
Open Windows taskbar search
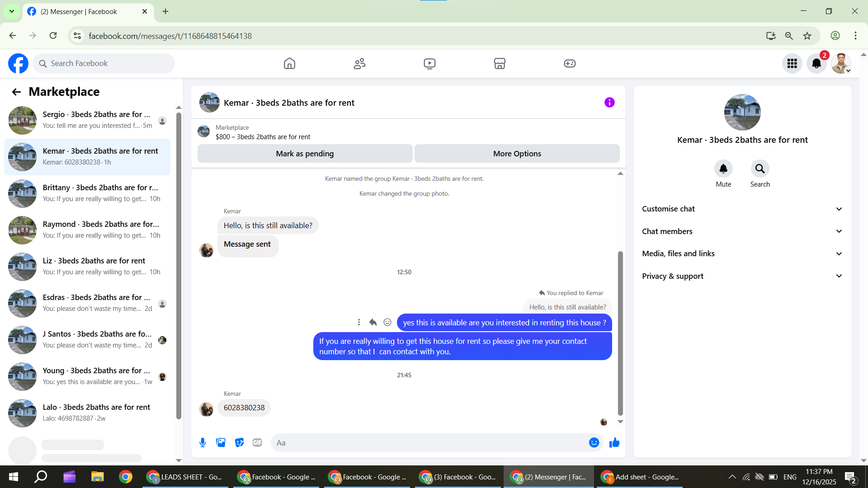tap(41, 477)
